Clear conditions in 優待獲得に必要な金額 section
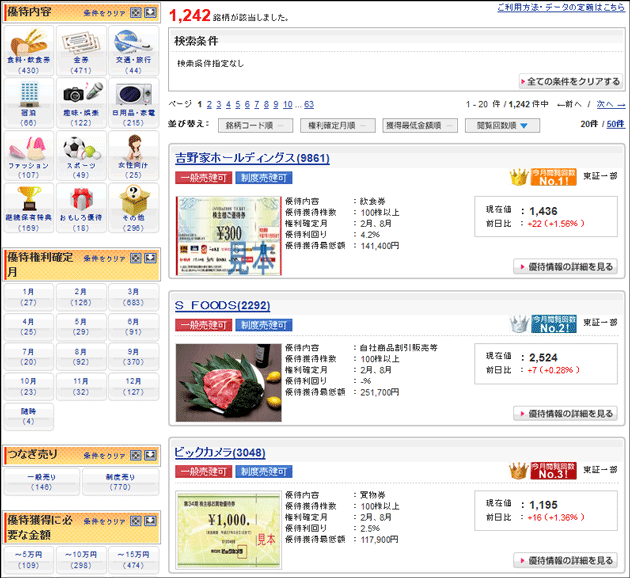The height and width of the screenshot is (578, 630). point(104,521)
